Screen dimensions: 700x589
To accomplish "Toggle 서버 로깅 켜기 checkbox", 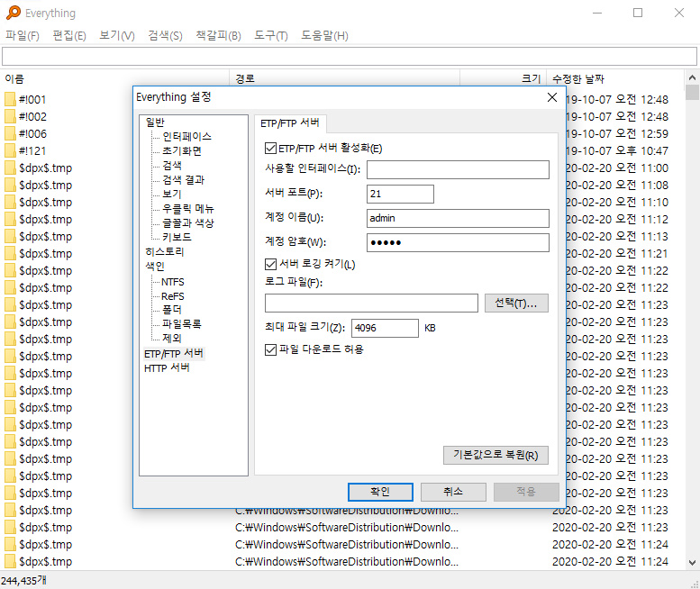I will [x=270, y=264].
